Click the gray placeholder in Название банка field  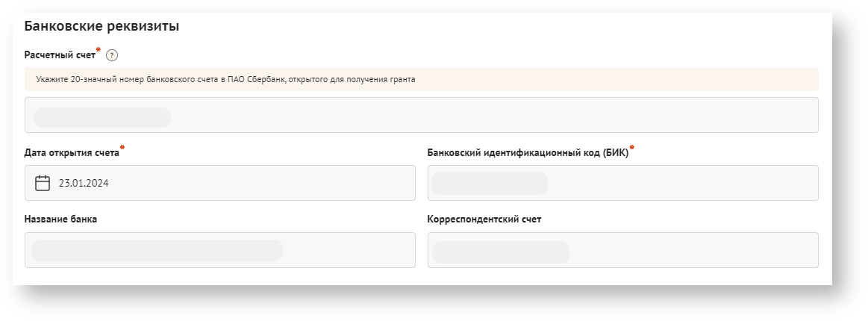pos(157,250)
